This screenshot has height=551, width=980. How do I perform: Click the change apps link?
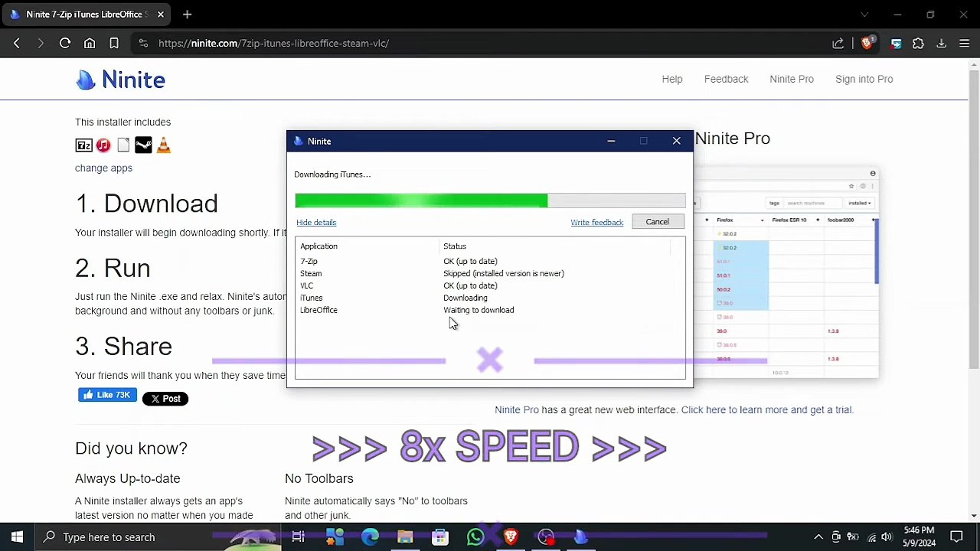point(103,168)
